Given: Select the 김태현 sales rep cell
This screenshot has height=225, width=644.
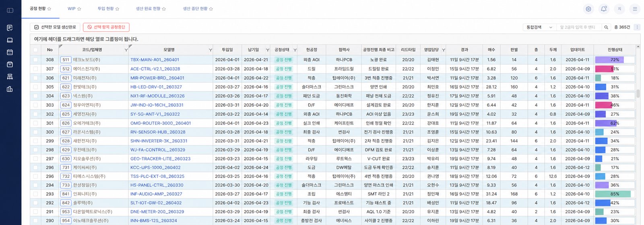Looking at the screenshot, I should pos(433,60).
